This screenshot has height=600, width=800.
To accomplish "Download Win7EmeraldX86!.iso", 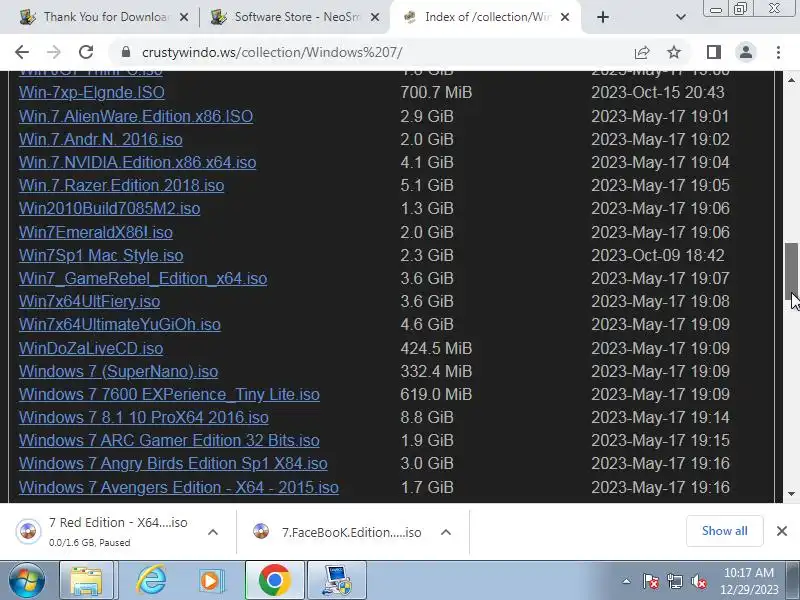I will [96, 232].
